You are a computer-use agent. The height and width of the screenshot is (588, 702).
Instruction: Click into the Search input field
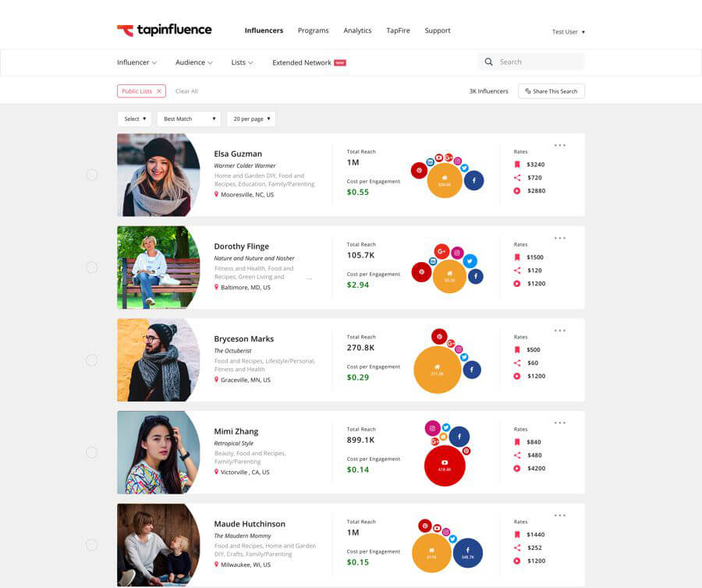538,62
